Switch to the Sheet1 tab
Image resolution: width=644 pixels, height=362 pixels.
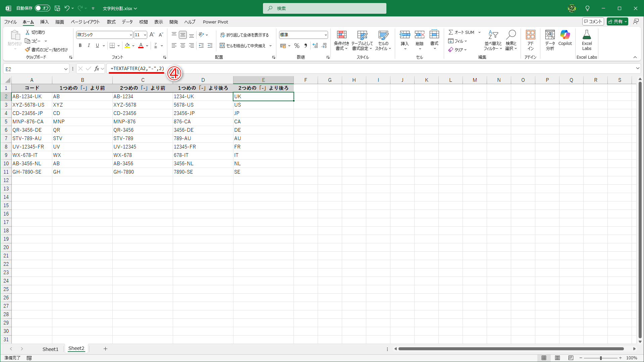point(50,349)
